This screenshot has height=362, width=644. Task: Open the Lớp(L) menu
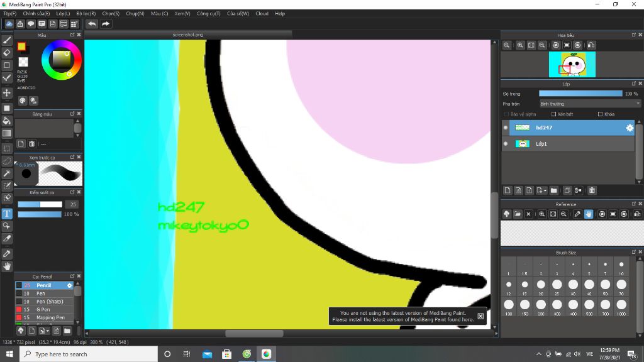(63, 14)
